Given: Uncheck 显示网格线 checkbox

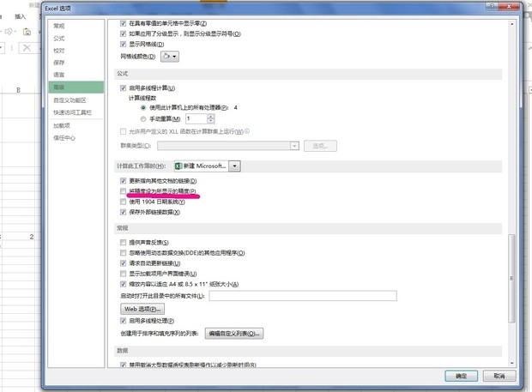Looking at the screenshot, I should tap(124, 44).
